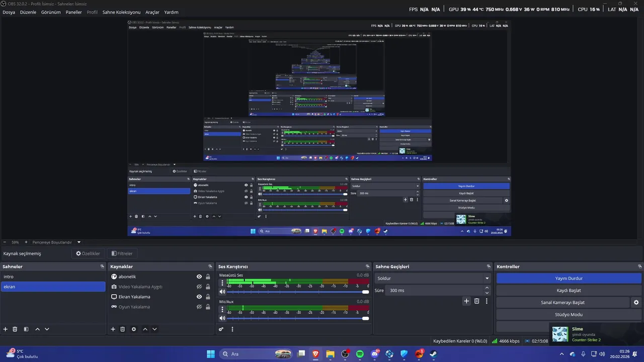Open virtual camera settings gear
Screen dimensions: 644x362
point(636,303)
